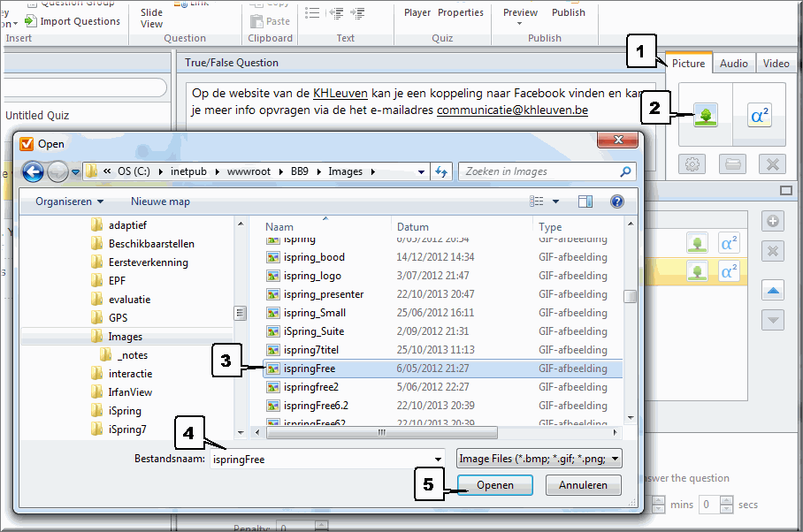The image size is (803, 532).
Task: Expand the wwwroot breadcrumb arrow
Action: tap(280, 171)
